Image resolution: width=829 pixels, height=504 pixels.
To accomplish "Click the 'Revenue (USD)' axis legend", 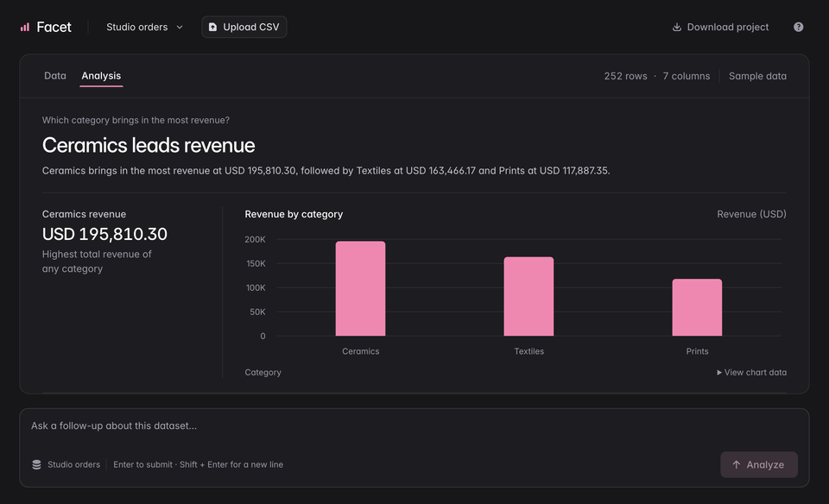I will click(751, 214).
